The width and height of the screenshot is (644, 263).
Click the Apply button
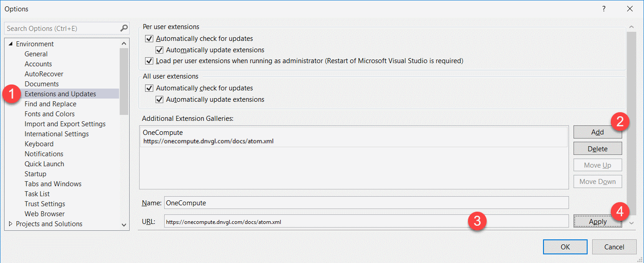598,222
